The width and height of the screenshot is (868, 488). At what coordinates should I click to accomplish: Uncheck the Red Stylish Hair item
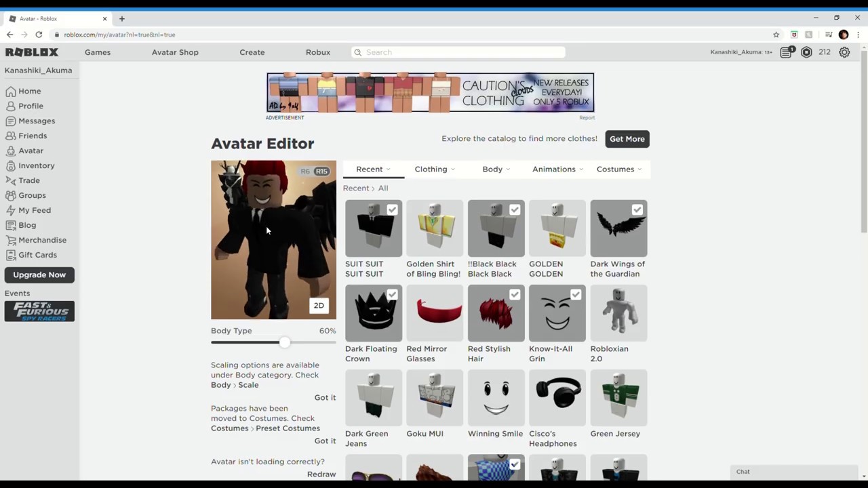[x=515, y=295]
